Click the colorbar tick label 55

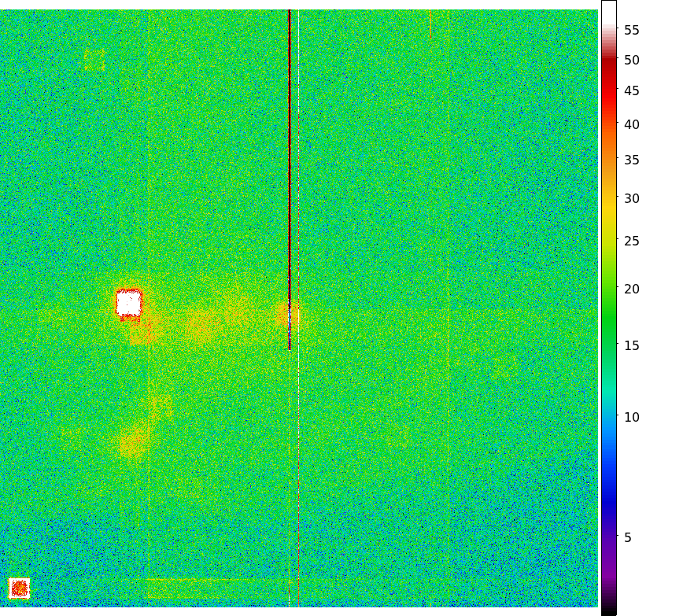[631, 31]
